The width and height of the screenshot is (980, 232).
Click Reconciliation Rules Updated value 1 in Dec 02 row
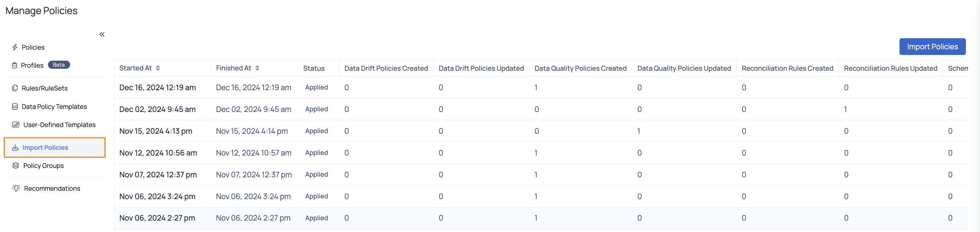click(x=845, y=109)
